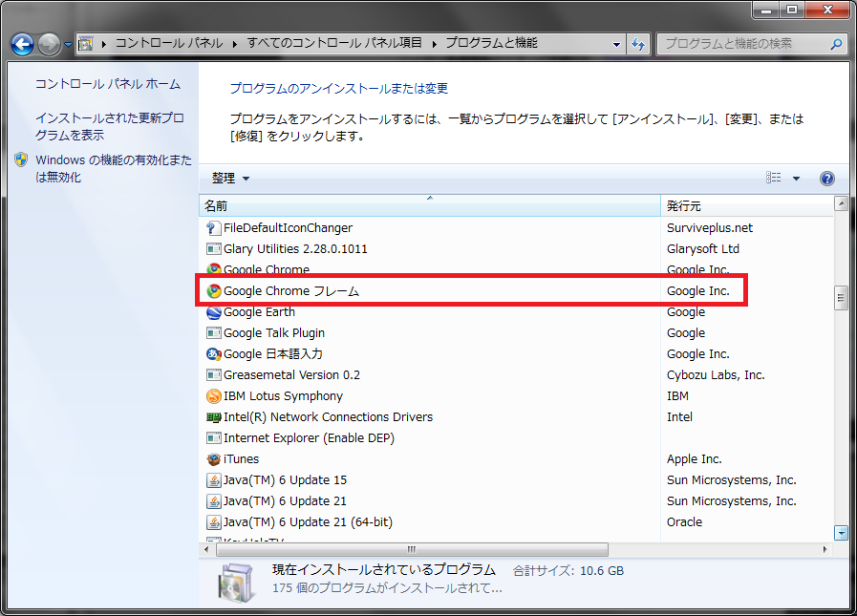
Task: Click the installed programs disc icon in details pane
Action: point(237,583)
